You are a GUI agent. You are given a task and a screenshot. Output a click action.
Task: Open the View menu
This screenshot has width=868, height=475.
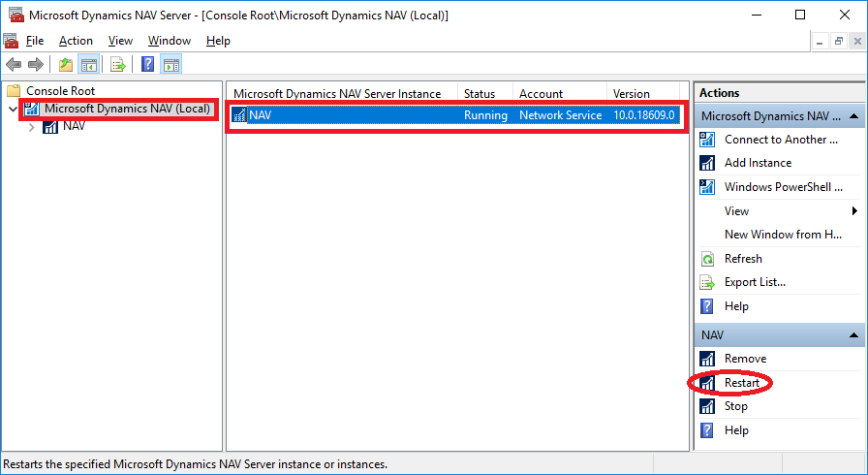(120, 41)
